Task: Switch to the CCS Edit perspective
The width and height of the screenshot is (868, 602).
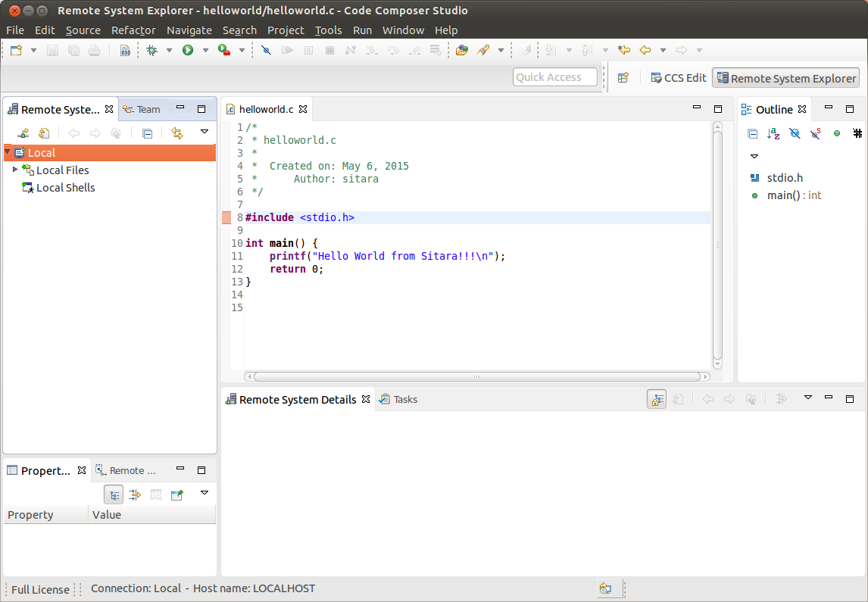Action: [678, 76]
